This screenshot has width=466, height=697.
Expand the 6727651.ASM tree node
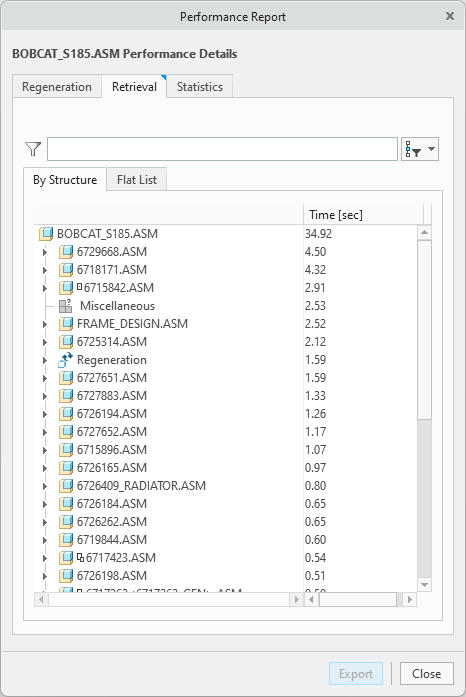click(44, 378)
